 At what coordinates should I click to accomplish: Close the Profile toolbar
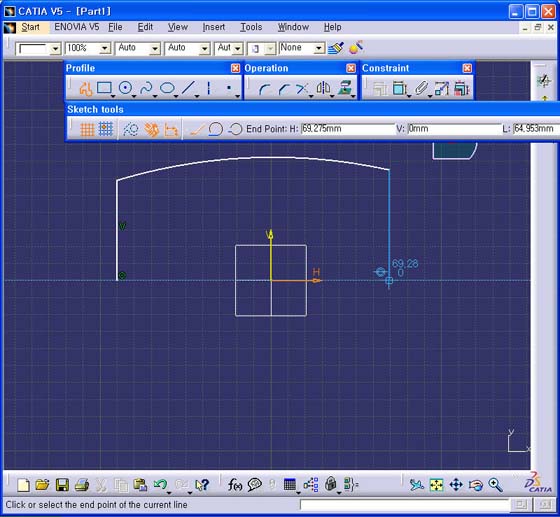[x=235, y=68]
